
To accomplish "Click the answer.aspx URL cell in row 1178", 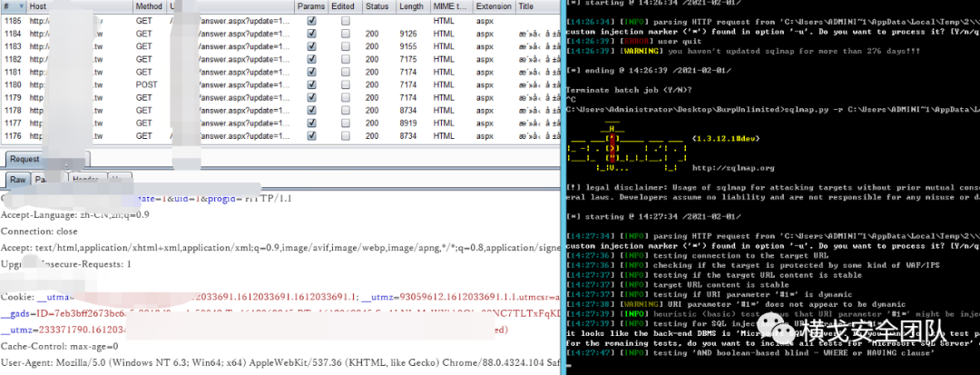I will click(x=244, y=110).
